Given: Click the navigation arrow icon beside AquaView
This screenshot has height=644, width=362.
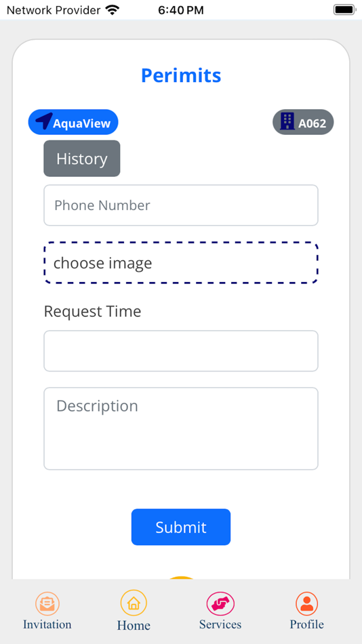Looking at the screenshot, I should pyautogui.click(x=43, y=121).
